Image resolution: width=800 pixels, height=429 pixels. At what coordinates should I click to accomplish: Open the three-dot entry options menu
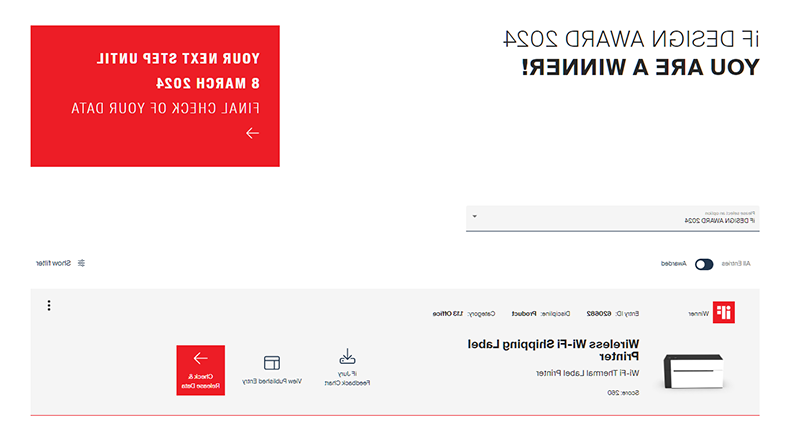[49, 306]
